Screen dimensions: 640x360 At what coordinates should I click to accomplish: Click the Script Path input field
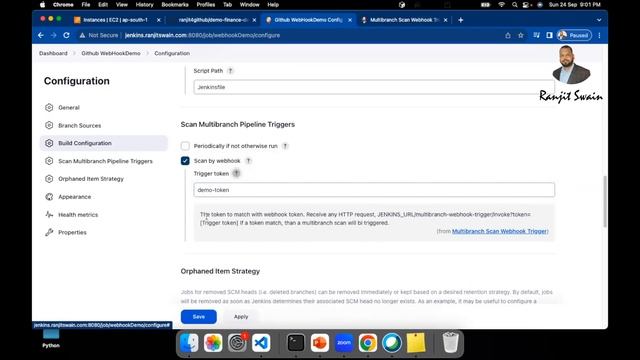tap(374, 87)
